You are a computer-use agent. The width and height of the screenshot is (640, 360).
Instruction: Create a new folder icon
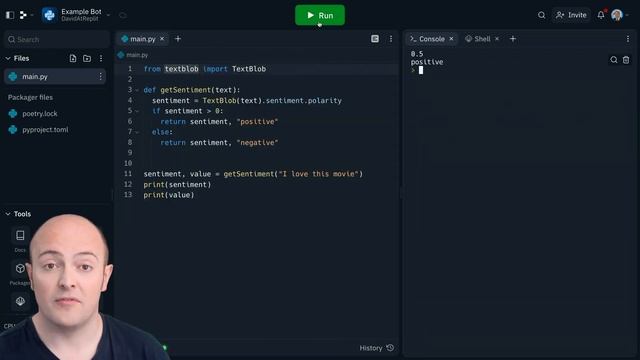click(x=87, y=58)
